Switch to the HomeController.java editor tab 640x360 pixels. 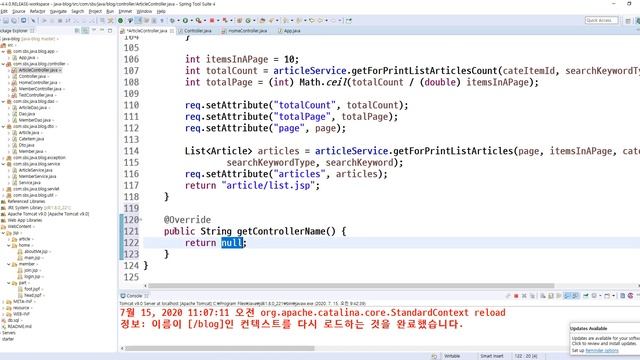tap(247, 31)
